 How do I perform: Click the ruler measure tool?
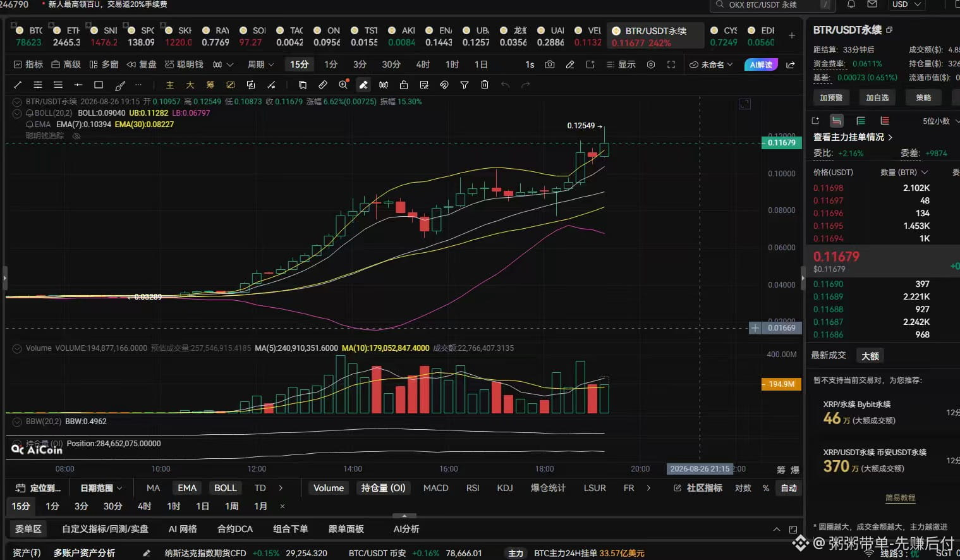coord(323,85)
